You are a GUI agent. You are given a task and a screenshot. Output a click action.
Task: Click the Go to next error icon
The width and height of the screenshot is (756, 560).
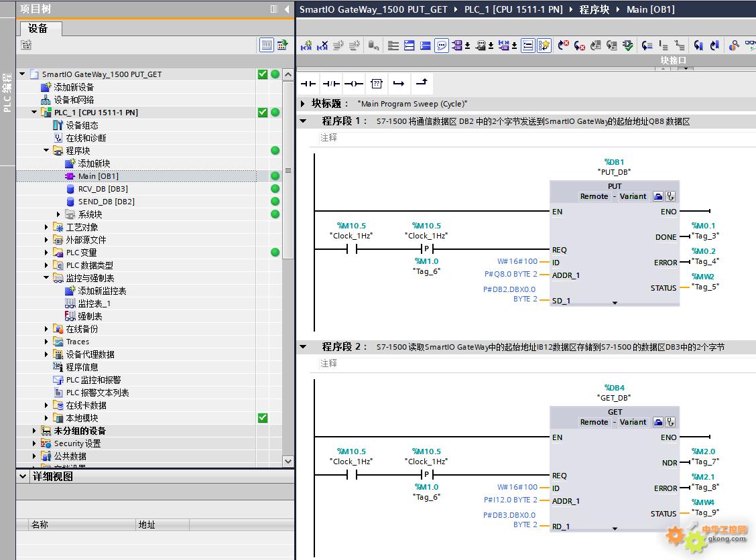coord(580,46)
